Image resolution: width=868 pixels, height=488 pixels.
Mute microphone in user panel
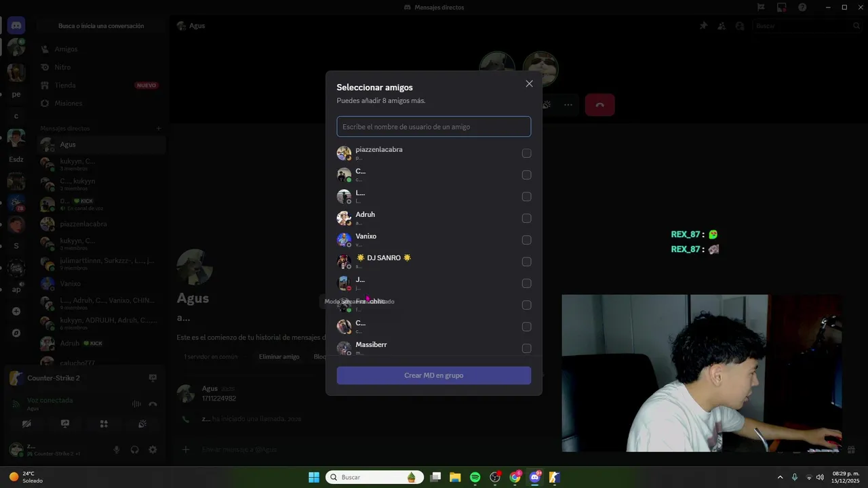click(x=117, y=449)
